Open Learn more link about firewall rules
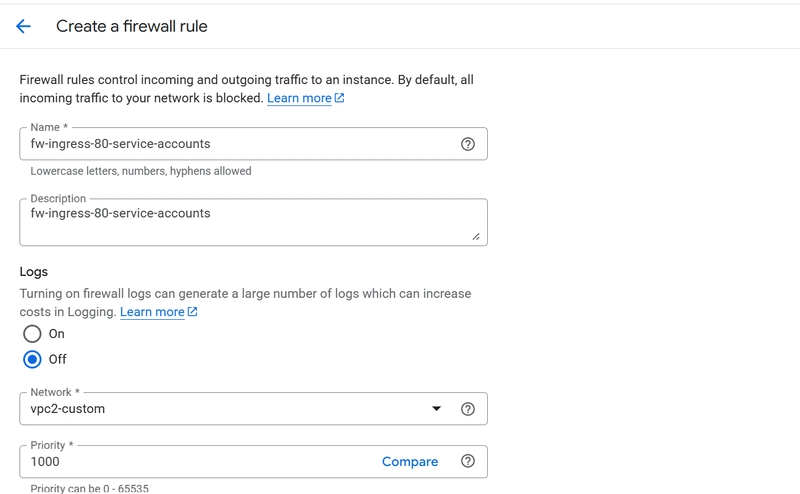The image size is (800, 494). click(299, 98)
